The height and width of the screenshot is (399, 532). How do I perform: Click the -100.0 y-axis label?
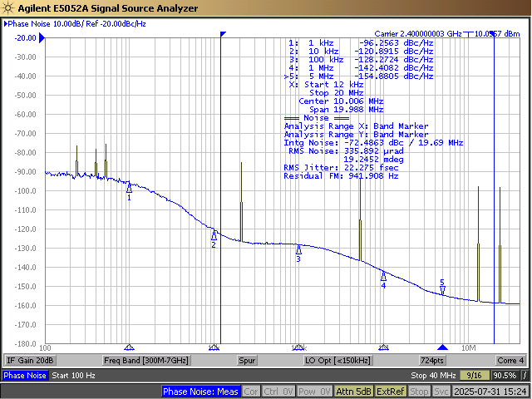pyautogui.click(x=26, y=191)
